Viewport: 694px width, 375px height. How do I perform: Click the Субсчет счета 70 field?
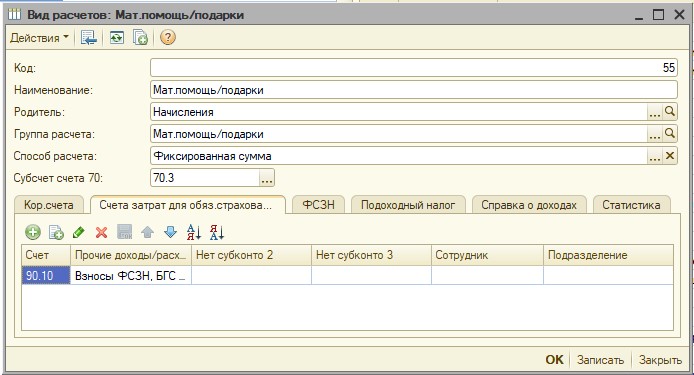pyautogui.click(x=204, y=178)
